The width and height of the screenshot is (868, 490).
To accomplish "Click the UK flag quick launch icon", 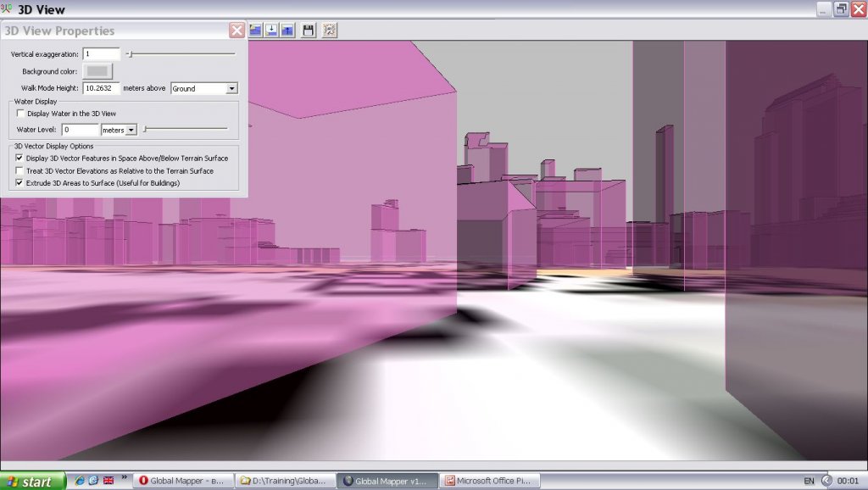I will tap(108, 481).
